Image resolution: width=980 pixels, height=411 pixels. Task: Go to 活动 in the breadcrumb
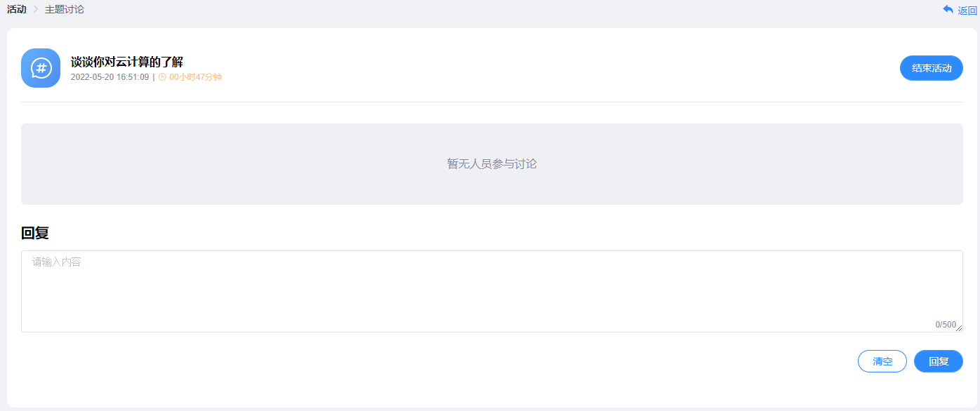[17, 10]
